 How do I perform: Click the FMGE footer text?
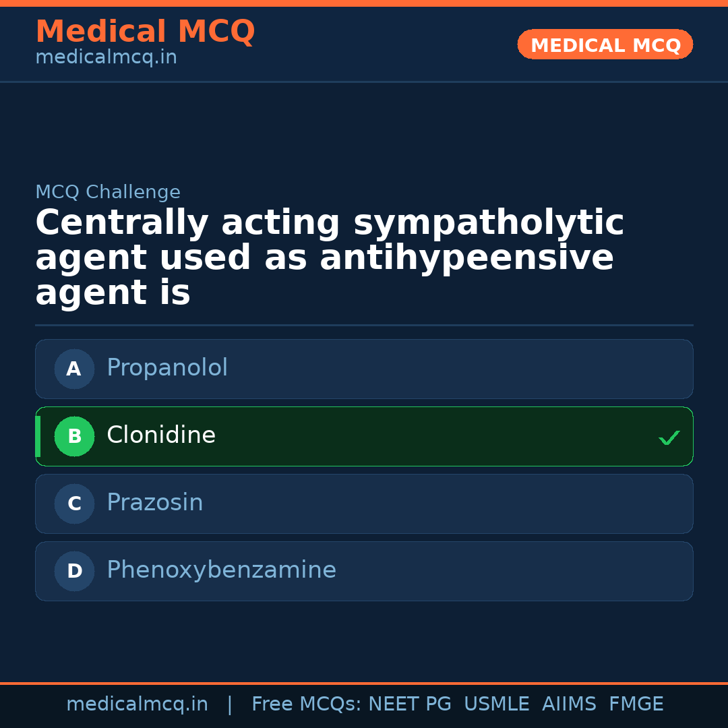click(636, 704)
